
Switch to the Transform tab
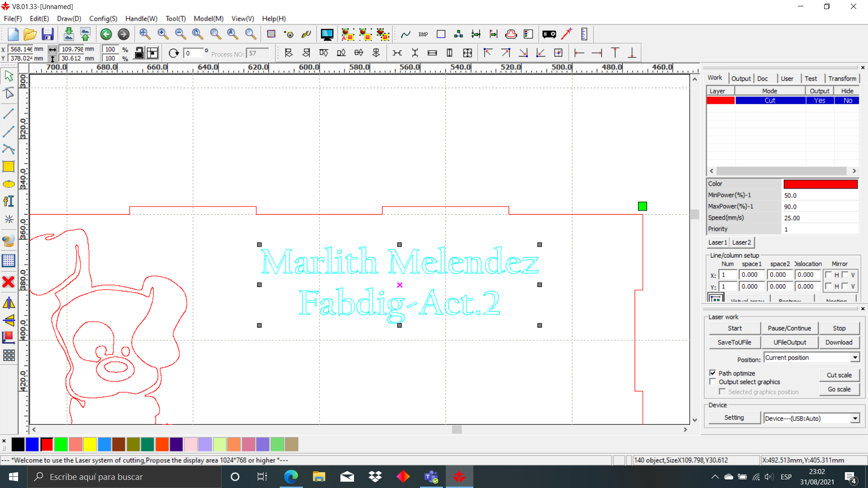point(842,78)
